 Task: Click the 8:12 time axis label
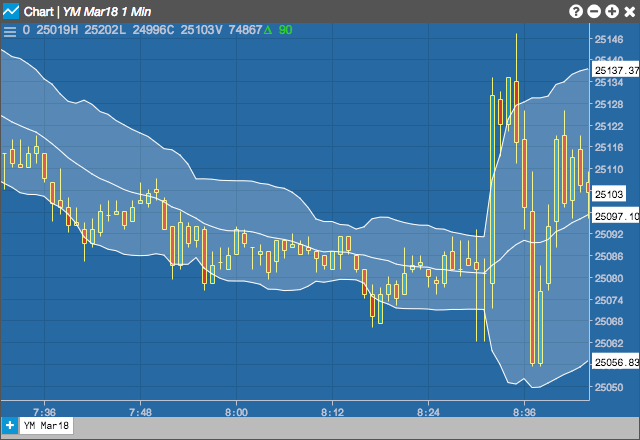[x=332, y=412]
